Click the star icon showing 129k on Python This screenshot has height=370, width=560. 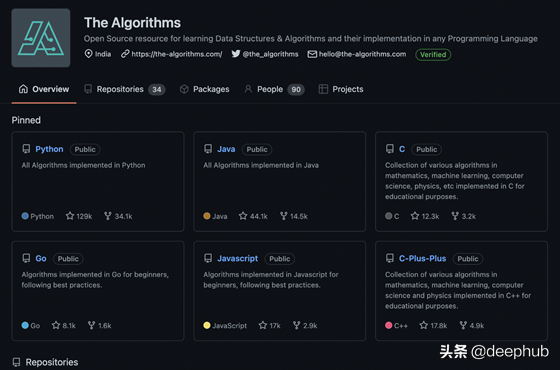[x=70, y=216]
